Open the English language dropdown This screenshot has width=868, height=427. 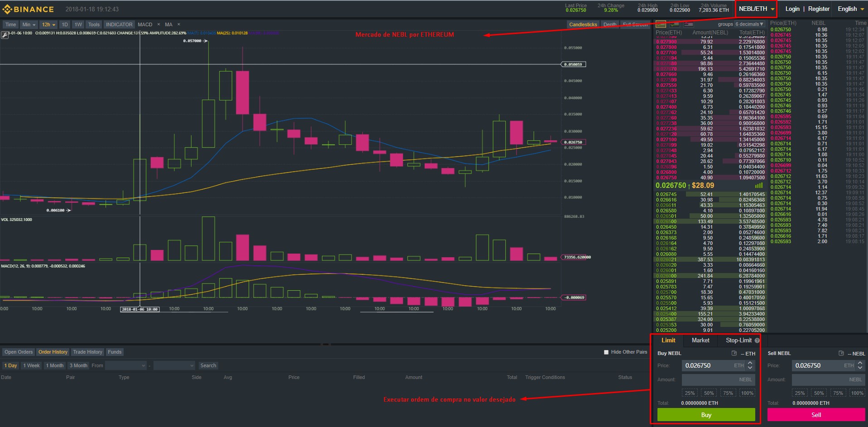(851, 9)
